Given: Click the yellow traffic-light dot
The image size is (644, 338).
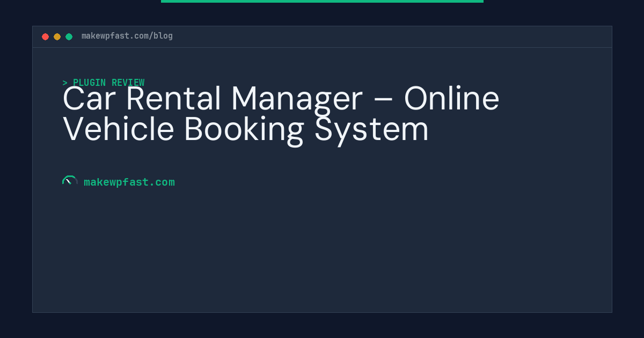Looking at the screenshot, I should 57,36.
